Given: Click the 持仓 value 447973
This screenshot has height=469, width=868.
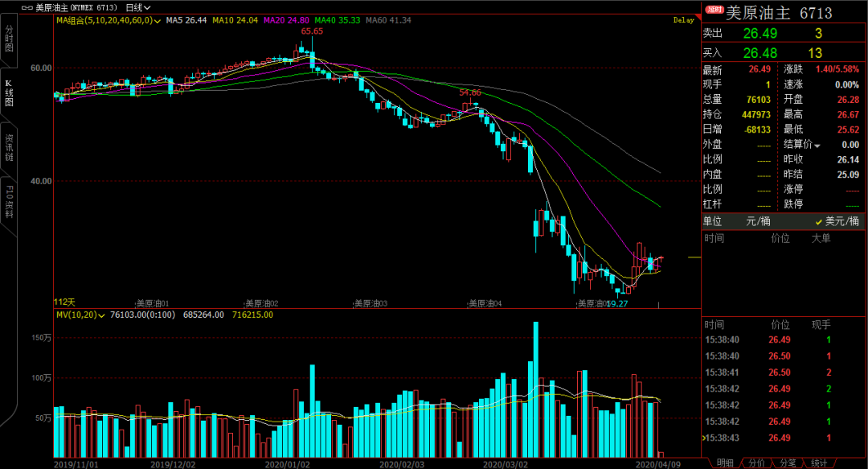Looking at the screenshot, I should point(756,115).
